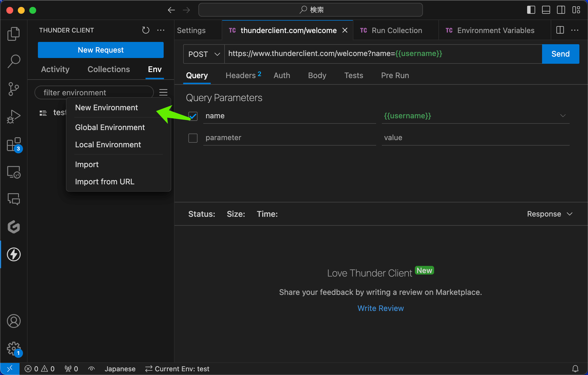Screen dimensions: 588x375
Task: Expand the {{username}} value dropdown arrow
Action: click(x=563, y=115)
